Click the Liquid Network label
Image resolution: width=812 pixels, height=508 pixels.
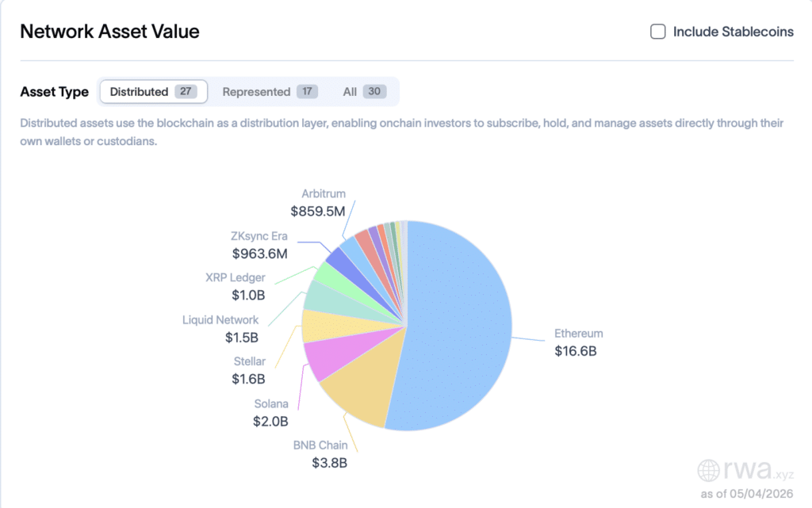(220, 320)
